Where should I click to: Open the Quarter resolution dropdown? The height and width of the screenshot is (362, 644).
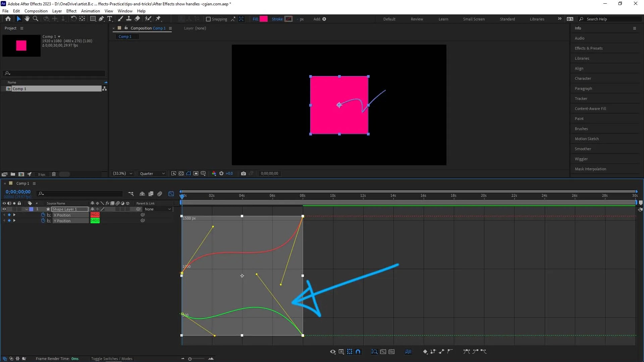[x=152, y=174]
